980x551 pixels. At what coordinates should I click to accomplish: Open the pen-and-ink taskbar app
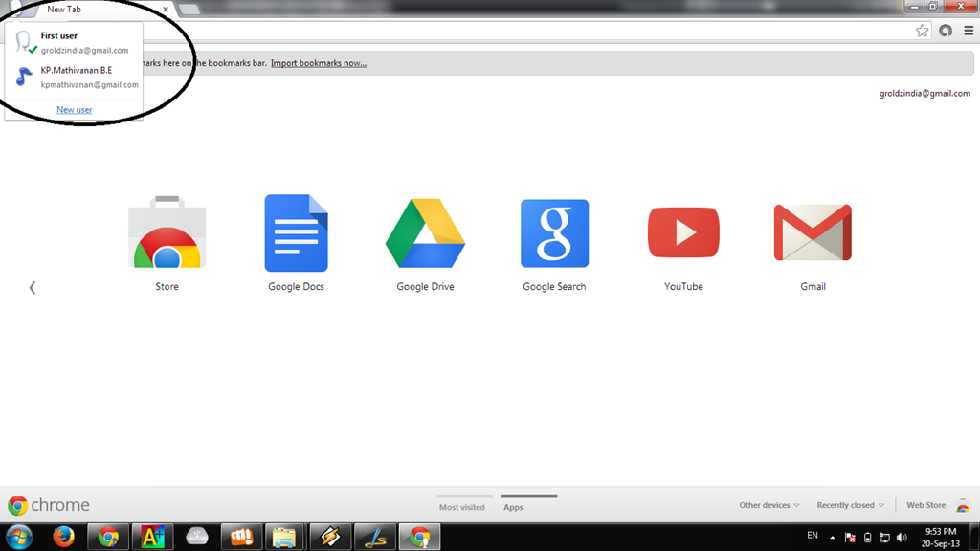click(x=375, y=538)
